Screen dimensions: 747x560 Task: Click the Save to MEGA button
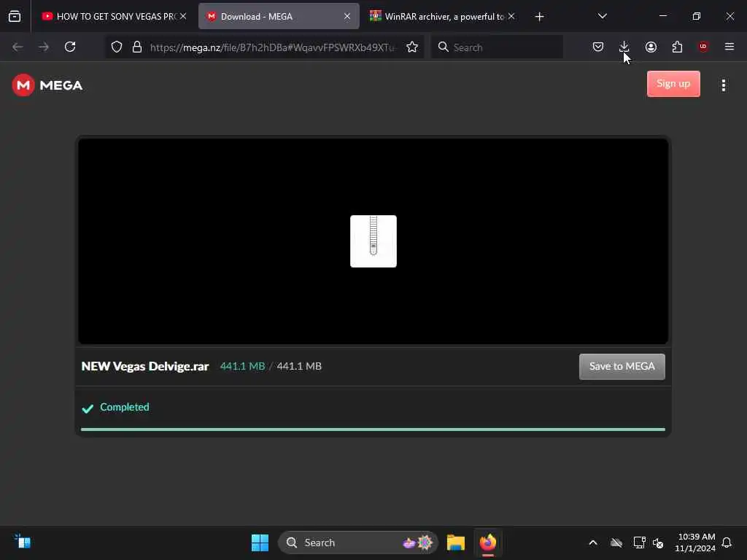pos(622,366)
